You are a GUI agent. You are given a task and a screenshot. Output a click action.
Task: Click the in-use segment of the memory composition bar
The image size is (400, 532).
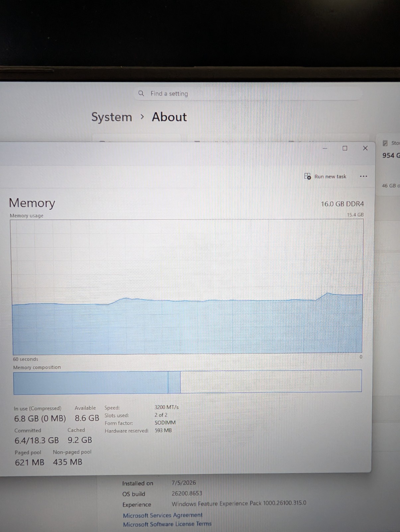pos(91,383)
